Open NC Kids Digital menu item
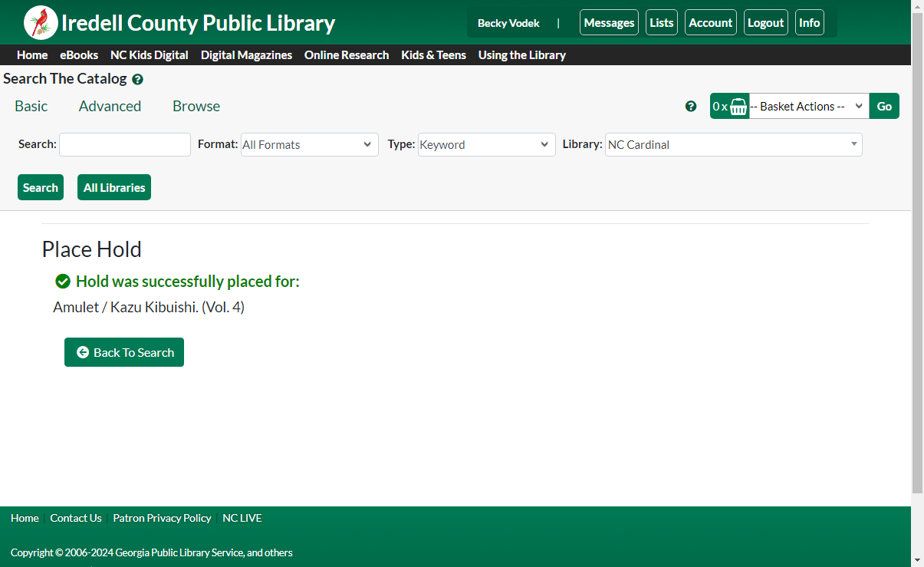The height and width of the screenshot is (567, 924). click(x=150, y=55)
